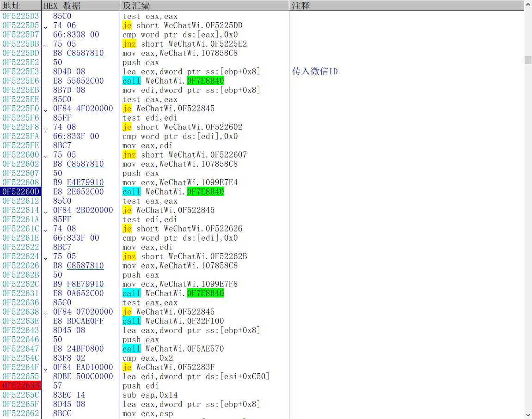The height and width of the screenshot is (419, 532).
Task: Select breakpoint address 0F52265B in red
Action: (21, 385)
